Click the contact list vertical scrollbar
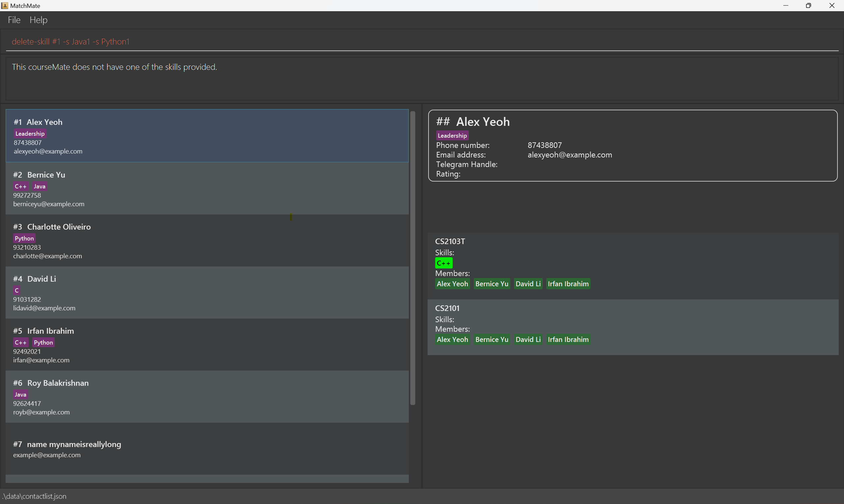Screen dimensions: 844x504 [x=413, y=258]
